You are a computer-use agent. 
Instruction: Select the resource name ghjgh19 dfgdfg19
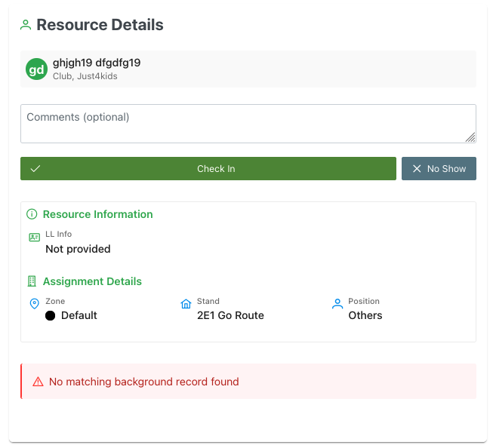97,63
